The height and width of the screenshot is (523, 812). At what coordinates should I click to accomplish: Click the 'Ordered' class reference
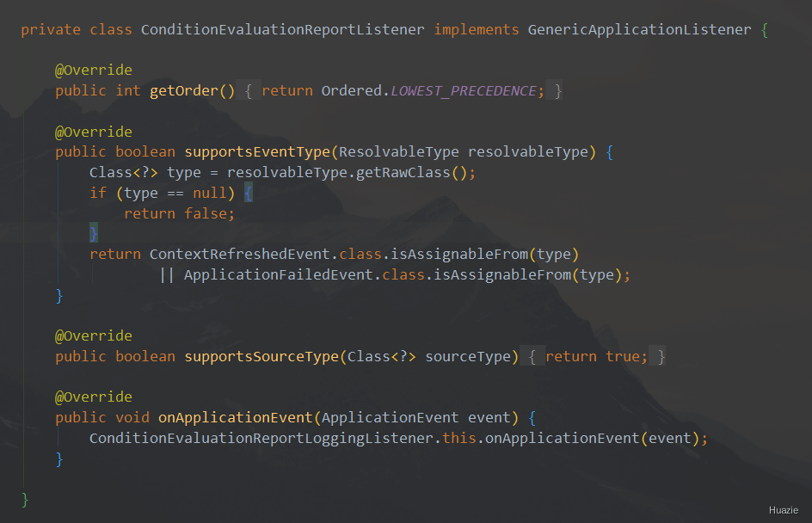352,90
